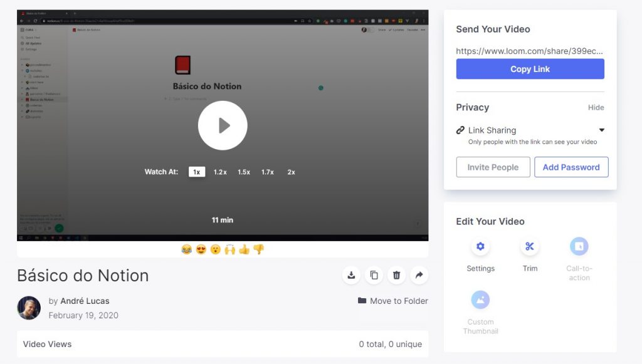Click Add Password button
642x364 pixels.
[571, 167]
